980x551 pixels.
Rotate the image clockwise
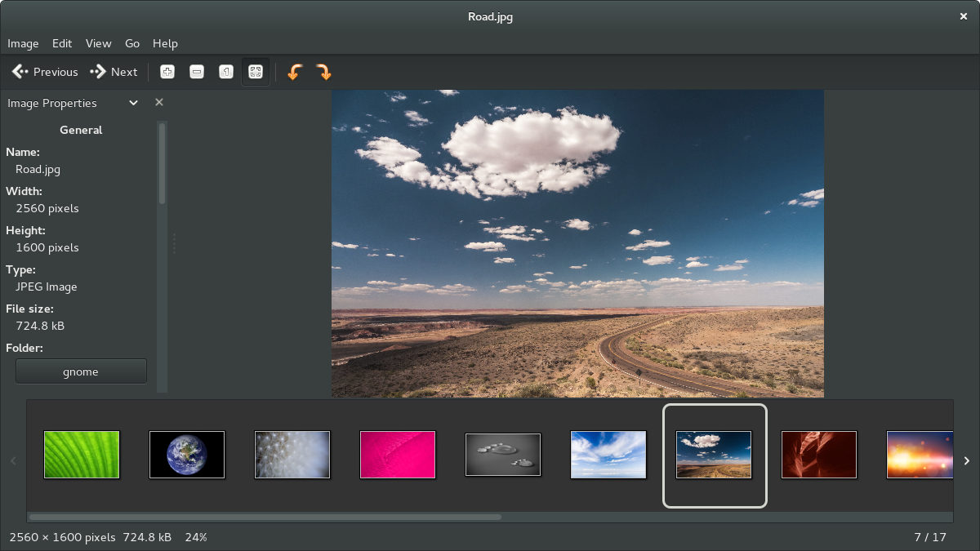pos(324,72)
